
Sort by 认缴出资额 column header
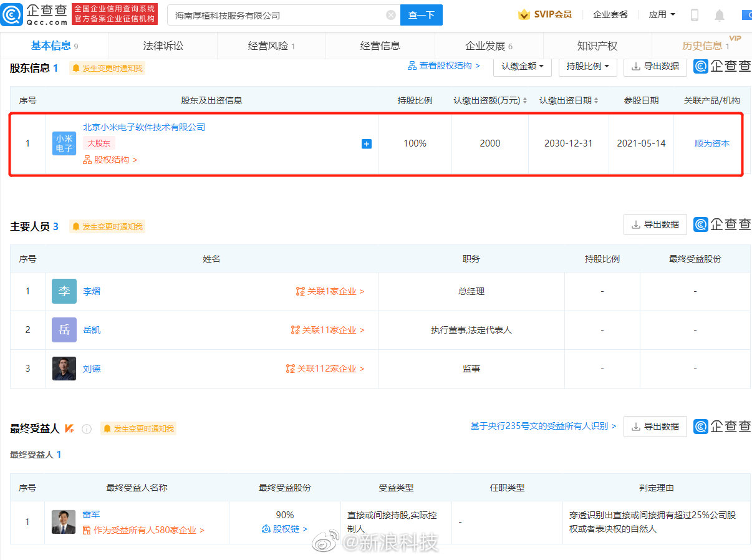490,100
